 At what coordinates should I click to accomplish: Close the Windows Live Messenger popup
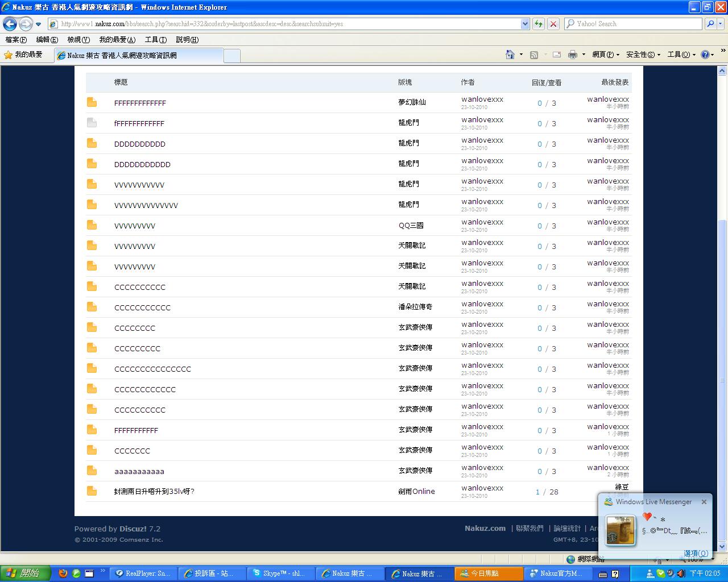click(x=704, y=502)
